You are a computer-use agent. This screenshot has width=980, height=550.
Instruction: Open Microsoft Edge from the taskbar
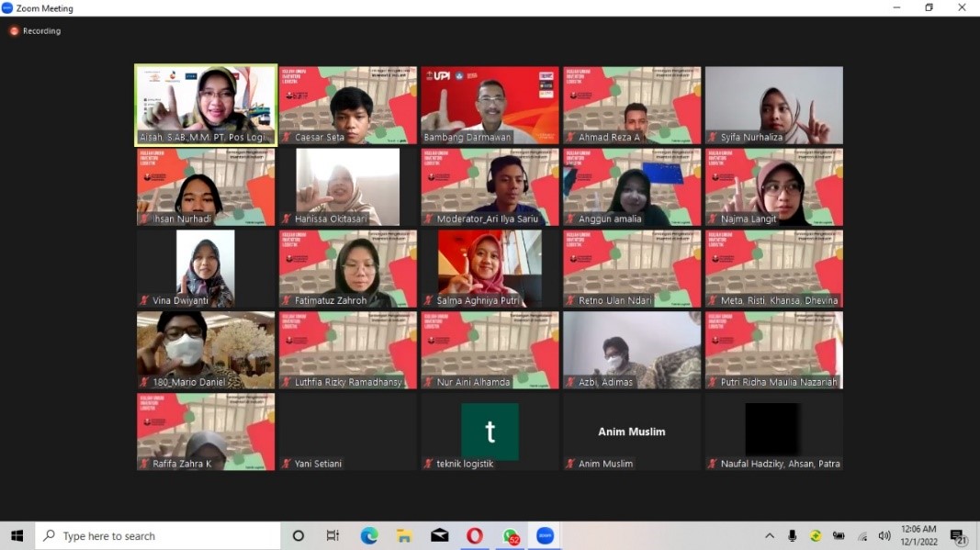pos(368,535)
